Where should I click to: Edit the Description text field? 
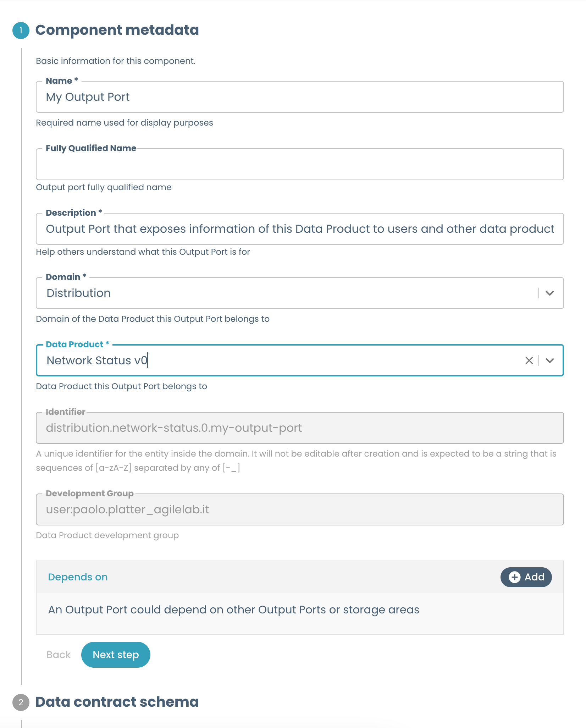(300, 229)
